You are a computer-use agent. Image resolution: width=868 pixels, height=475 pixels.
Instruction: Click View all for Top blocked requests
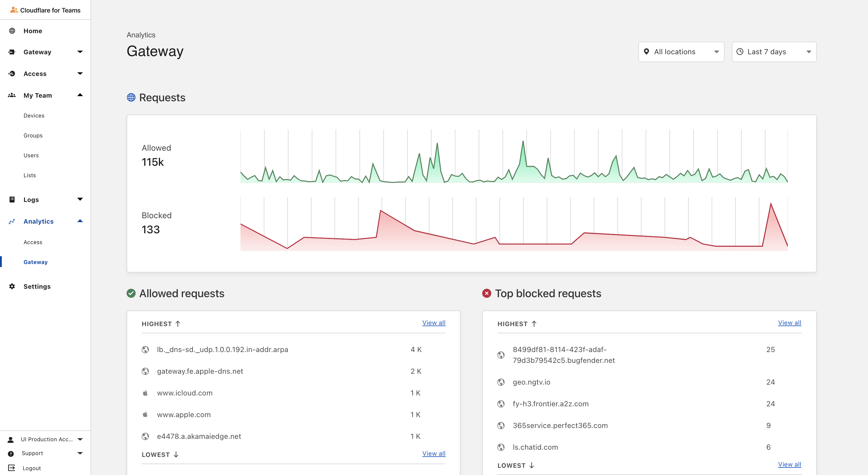790,322
